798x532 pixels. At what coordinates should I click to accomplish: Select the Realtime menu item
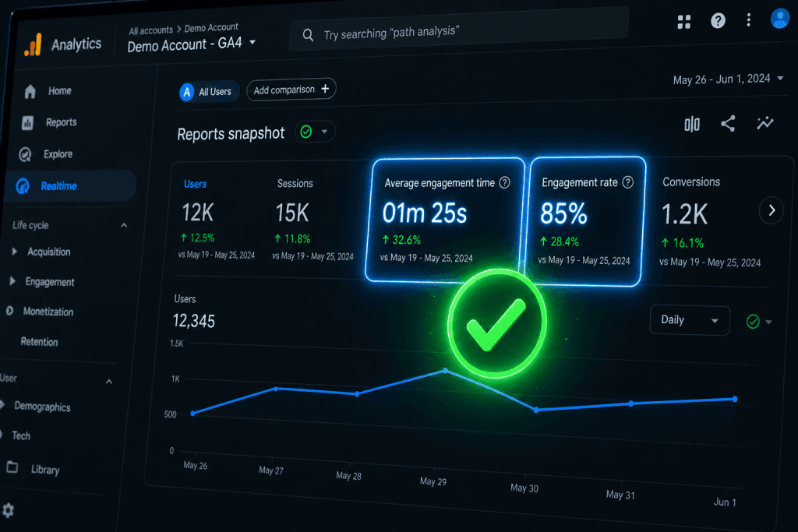click(71, 186)
